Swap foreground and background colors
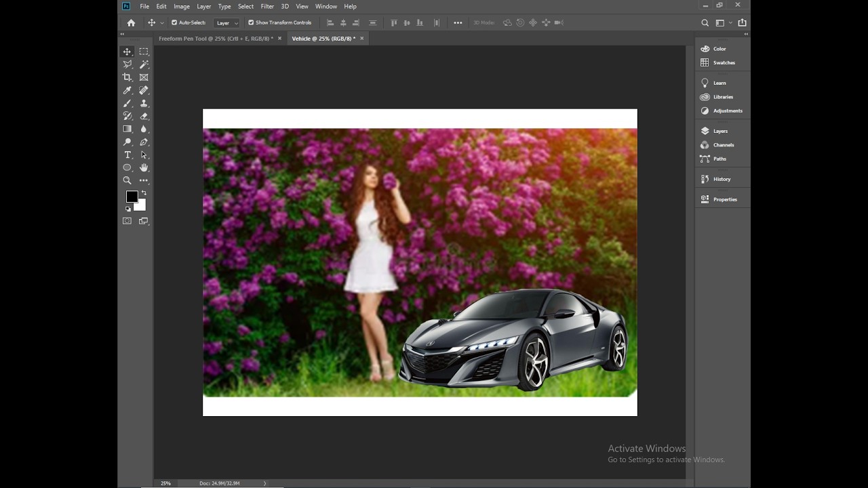The width and height of the screenshot is (868, 488). click(144, 193)
